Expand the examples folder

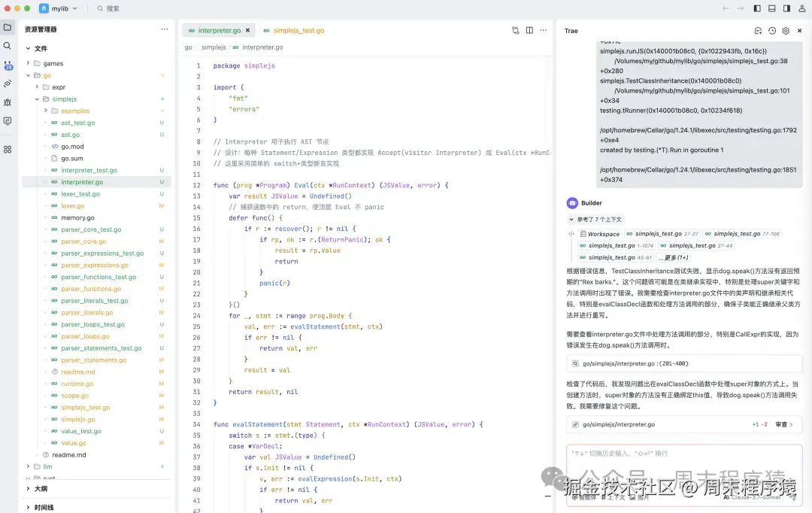[x=46, y=111]
